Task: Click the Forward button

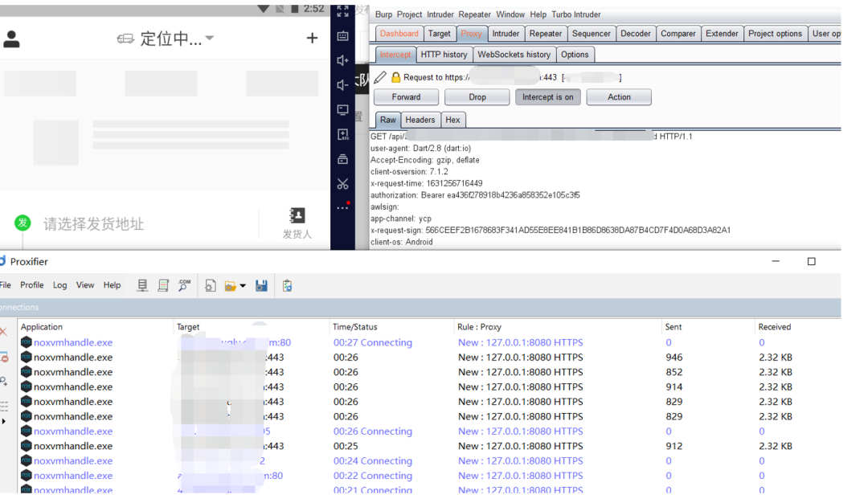Action: (x=407, y=97)
